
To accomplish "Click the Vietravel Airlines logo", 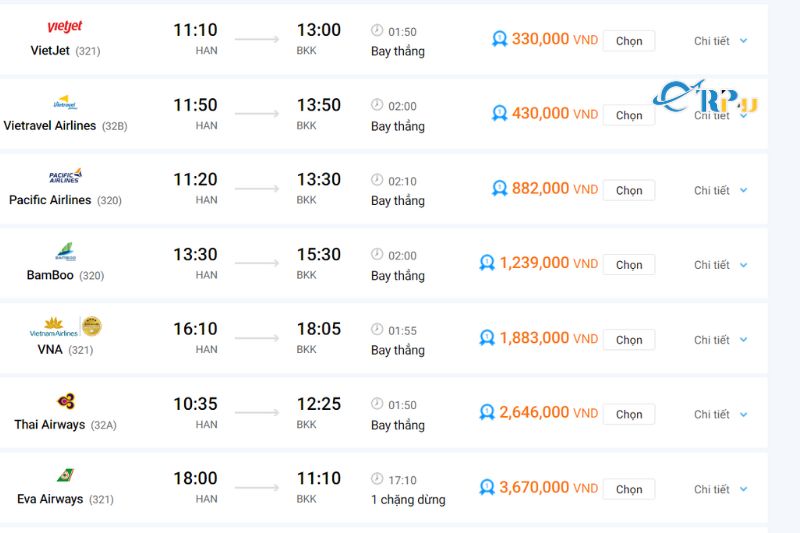I will point(65,103).
